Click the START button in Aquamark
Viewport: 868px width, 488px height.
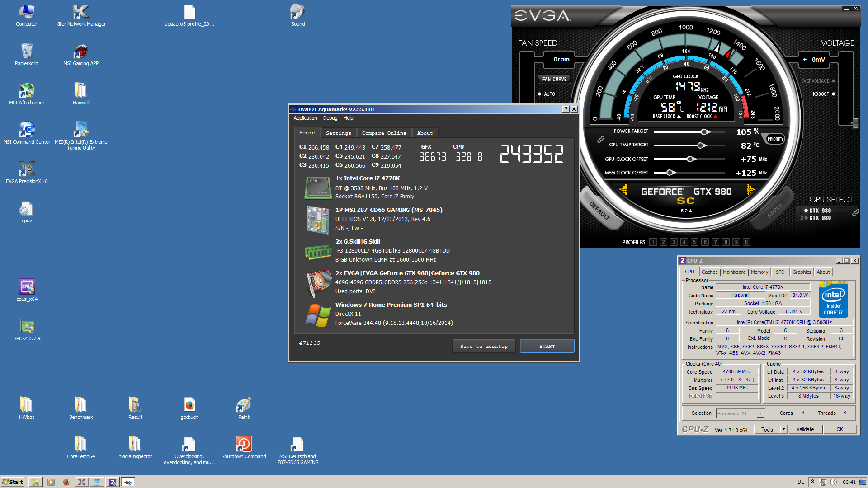pos(547,347)
